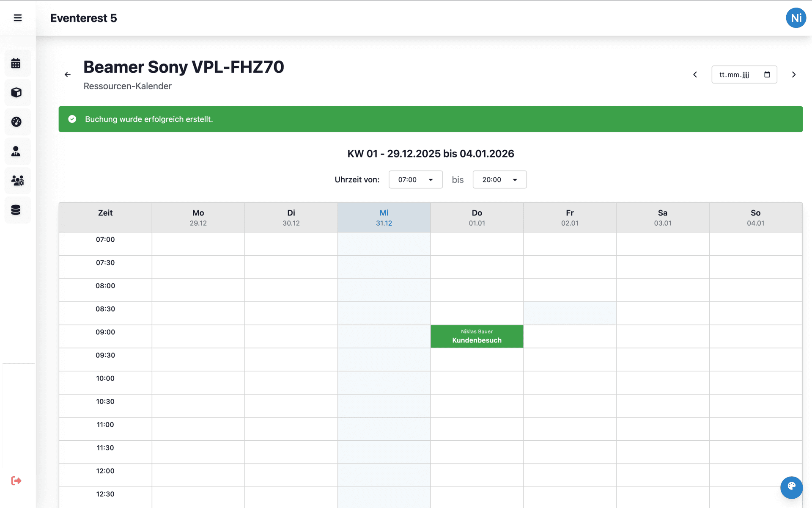Open the calendar sidebar icon
This screenshot has height=508, width=812.
point(16,63)
